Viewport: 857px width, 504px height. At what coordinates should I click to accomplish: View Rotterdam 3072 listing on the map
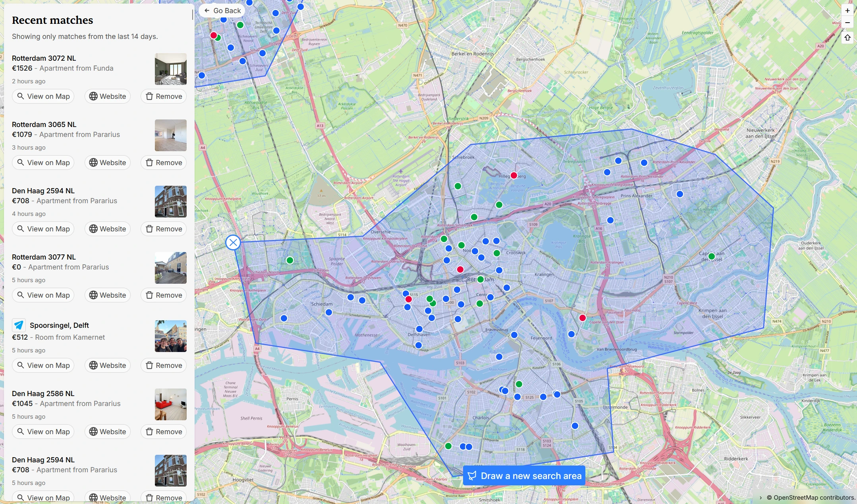point(43,96)
